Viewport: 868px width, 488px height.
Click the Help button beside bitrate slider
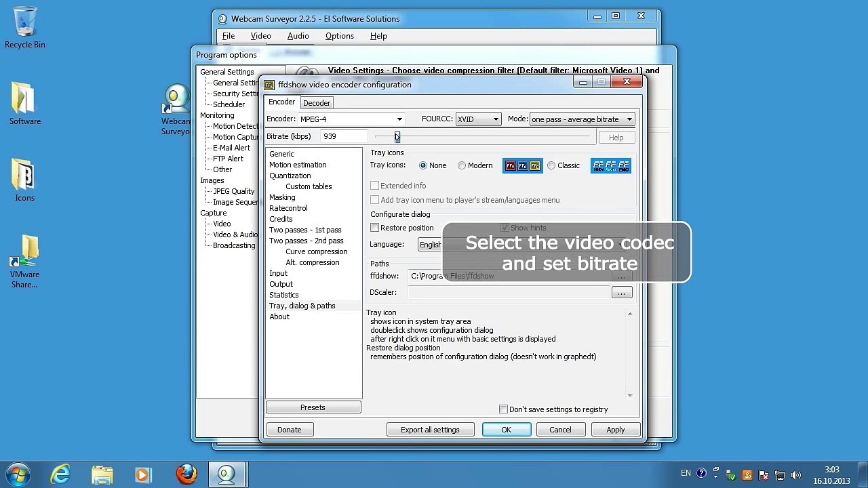pyautogui.click(x=616, y=138)
